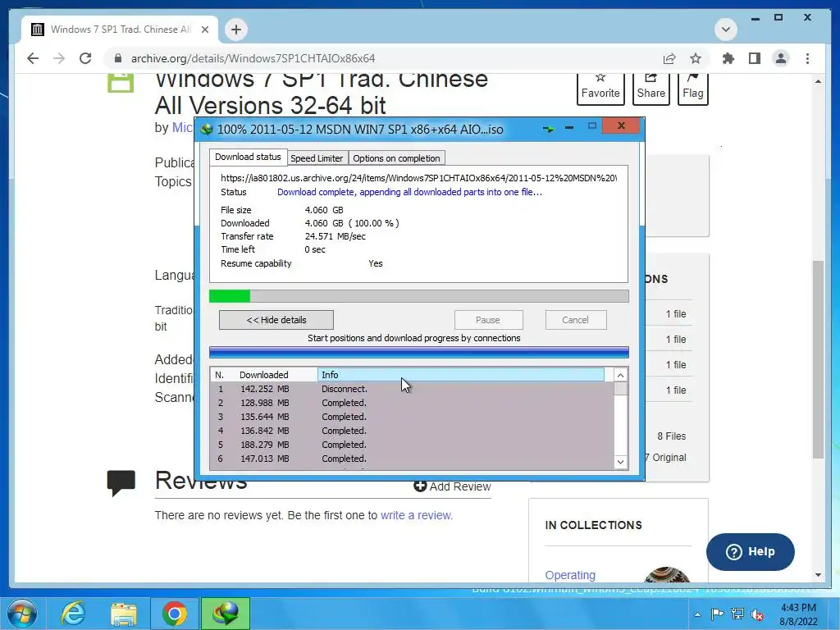Click the archive.org address bar URL
Image resolution: width=840 pixels, height=630 pixels.
pos(253,58)
